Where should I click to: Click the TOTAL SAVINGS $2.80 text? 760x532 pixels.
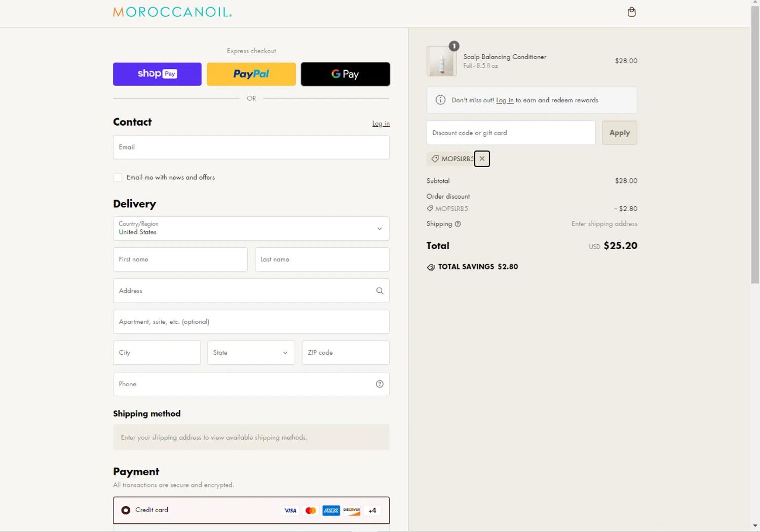click(x=478, y=267)
